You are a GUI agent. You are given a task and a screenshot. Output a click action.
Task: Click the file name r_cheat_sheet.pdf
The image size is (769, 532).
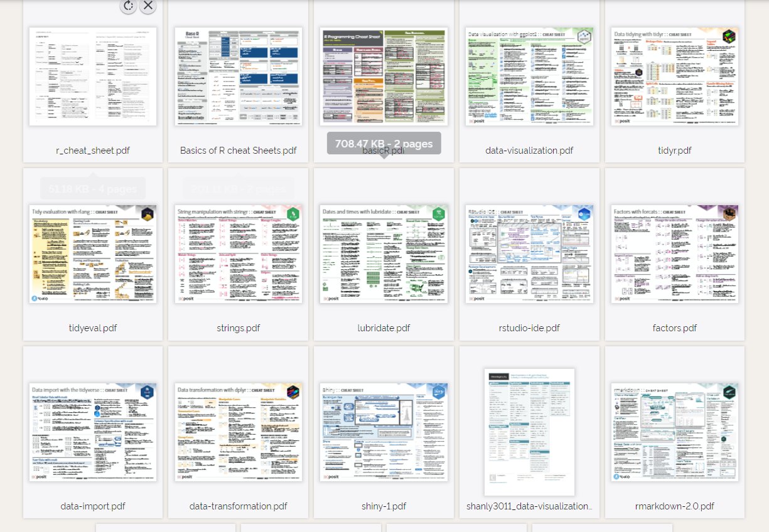coord(93,151)
